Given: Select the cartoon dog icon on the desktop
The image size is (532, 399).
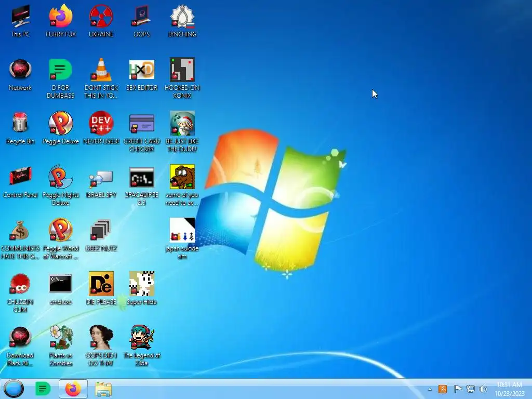Looking at the screenshot, I should 182,177.
